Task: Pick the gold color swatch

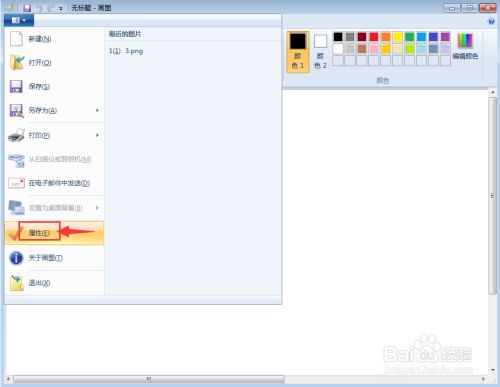Action: pos(386,49)
